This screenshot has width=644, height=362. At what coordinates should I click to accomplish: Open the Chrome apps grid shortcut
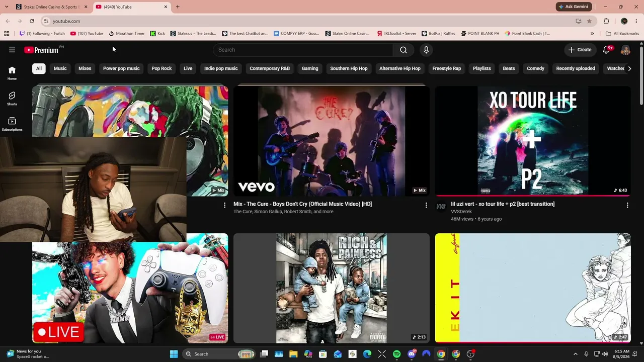point(7,34)
